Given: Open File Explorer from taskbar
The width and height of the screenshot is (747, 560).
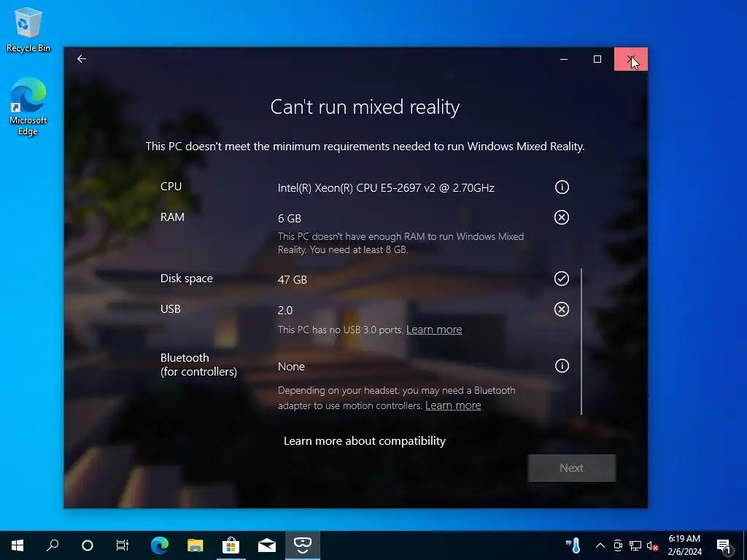Looking at the screenshot, I should point(195,545).
